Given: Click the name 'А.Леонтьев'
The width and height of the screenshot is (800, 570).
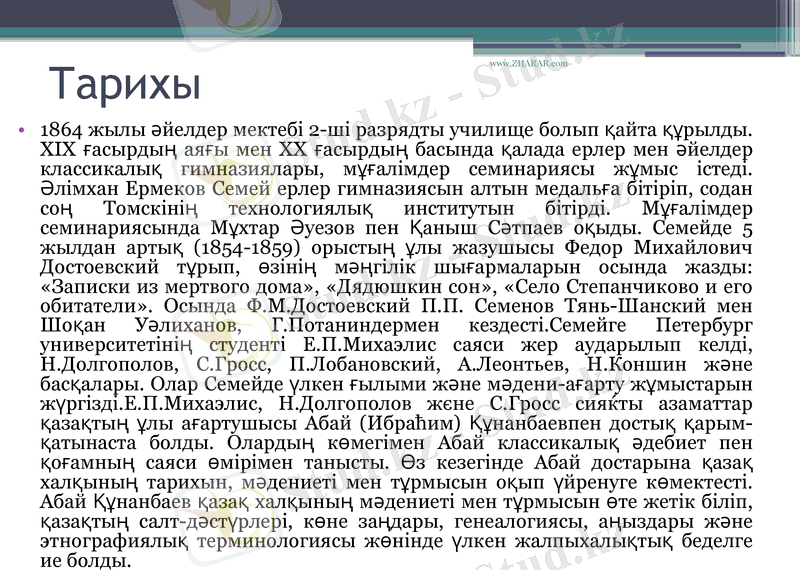Looking at the screenshot, I should click(512, 365).
